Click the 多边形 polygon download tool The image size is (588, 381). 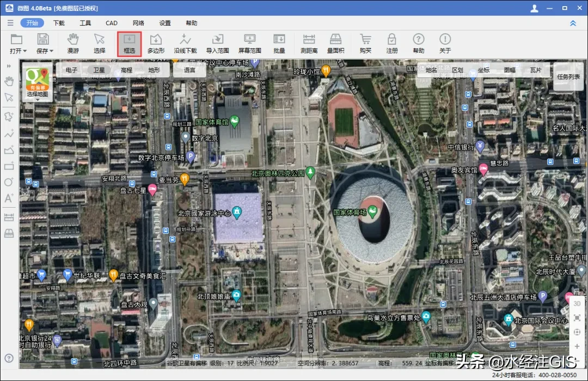click(156, 44)
